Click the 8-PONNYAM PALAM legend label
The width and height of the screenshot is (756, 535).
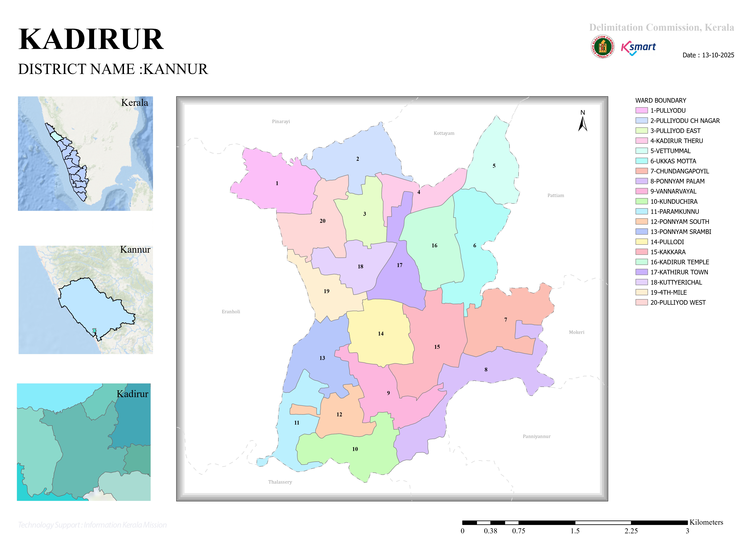tap(677, 181)
